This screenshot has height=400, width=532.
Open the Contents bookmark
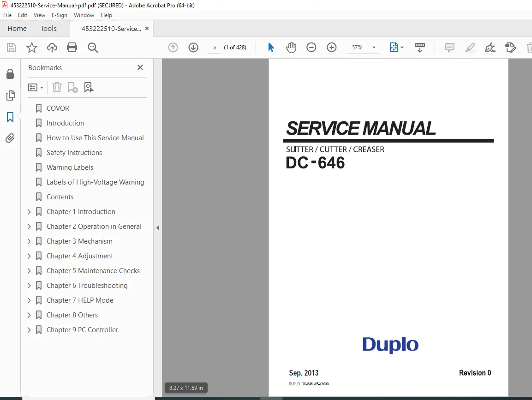click(60, 197)
